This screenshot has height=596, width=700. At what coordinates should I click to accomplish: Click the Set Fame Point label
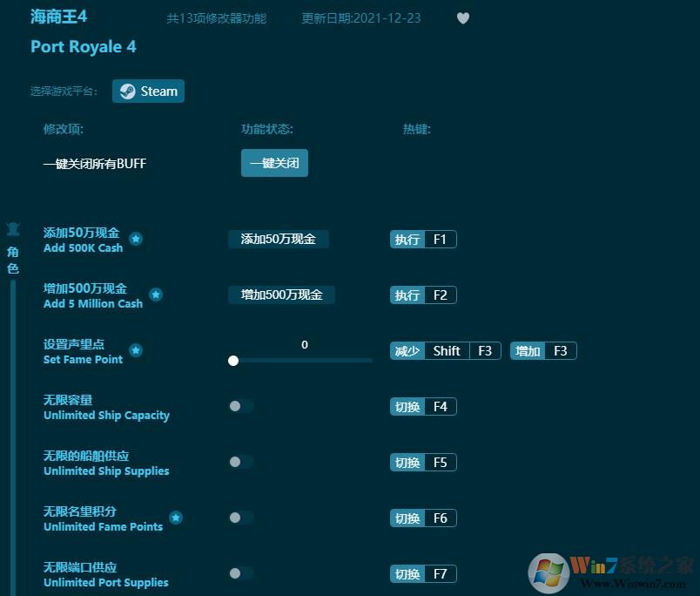pyautogui.click(x=83, y=360)
